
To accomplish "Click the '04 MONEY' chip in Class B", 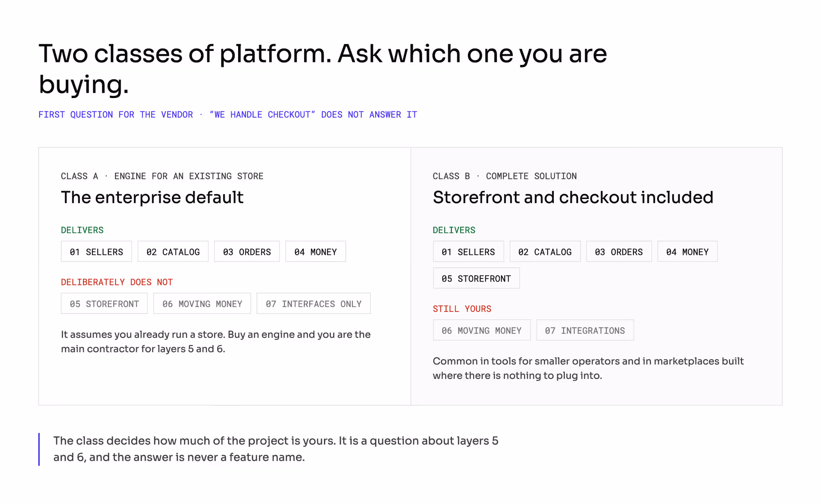I will click(688, 252).
